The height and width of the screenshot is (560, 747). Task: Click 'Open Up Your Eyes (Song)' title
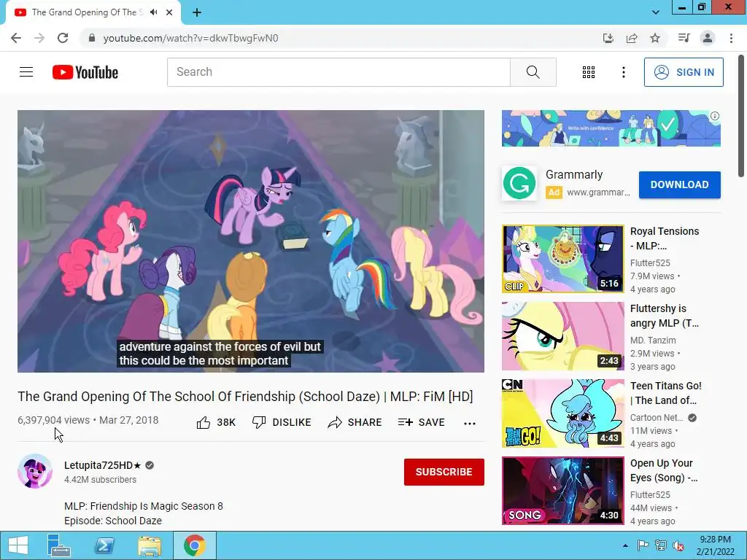664,470
